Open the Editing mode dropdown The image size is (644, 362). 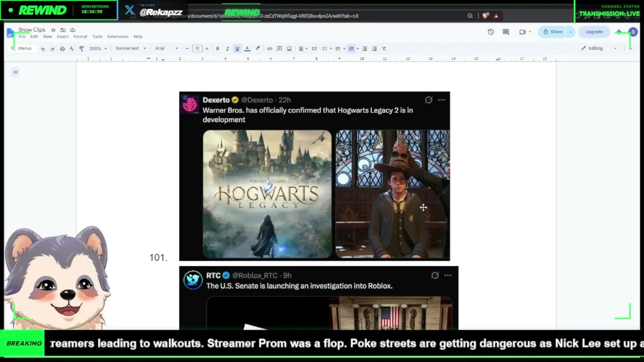click(599, 49)
